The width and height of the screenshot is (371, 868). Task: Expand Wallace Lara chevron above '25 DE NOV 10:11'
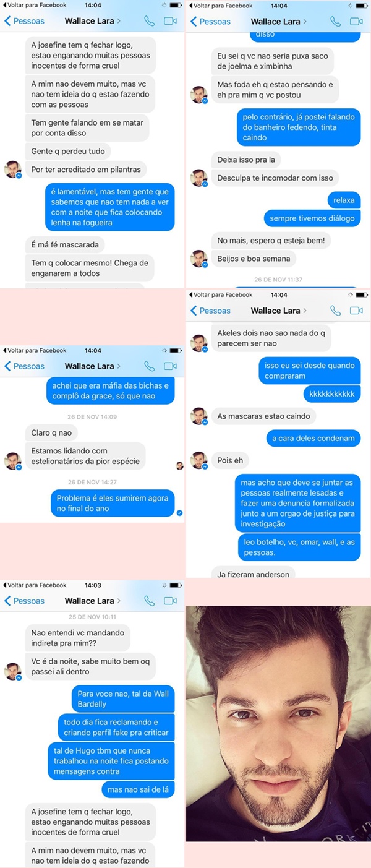pos(119,601)
